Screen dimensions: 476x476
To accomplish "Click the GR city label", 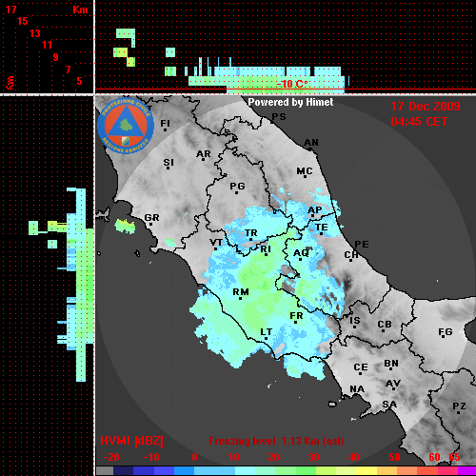I will point(151,218).
